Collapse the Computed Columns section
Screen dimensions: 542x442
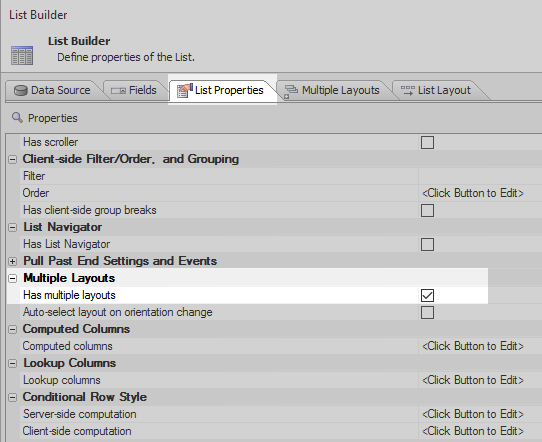12,330
